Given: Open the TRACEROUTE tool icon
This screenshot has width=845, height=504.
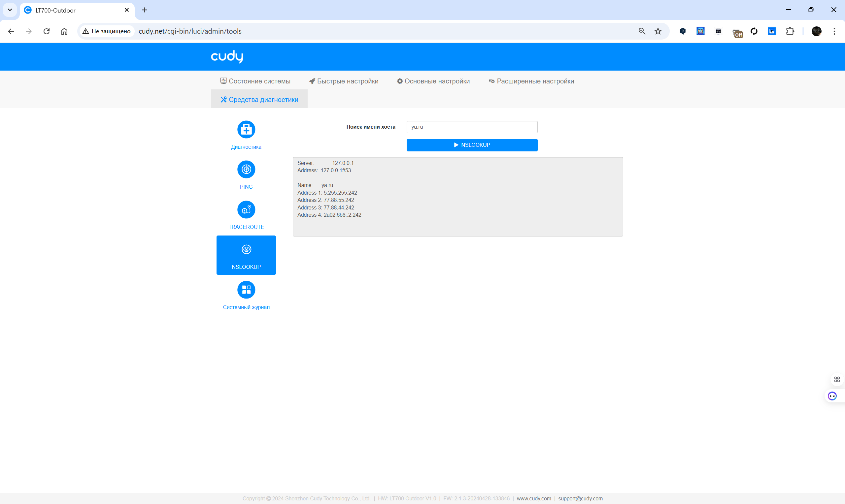Looking at the screenshot, I should (246, 209).
